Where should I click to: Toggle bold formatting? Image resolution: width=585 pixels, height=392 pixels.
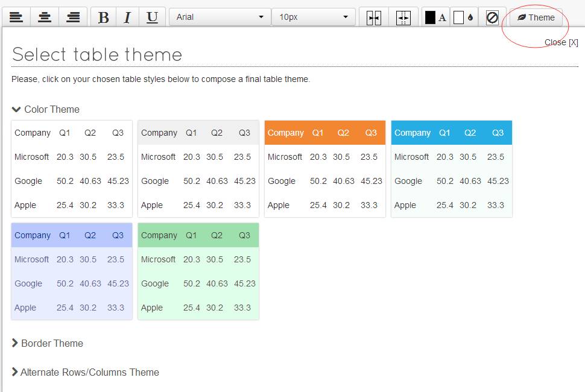coord(103,17)
